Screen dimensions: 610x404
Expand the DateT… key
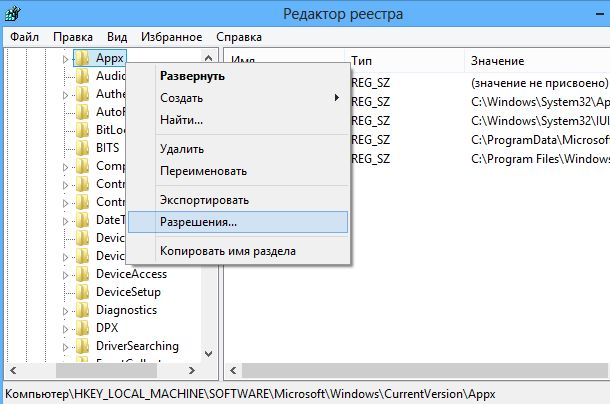coord(65,221)
